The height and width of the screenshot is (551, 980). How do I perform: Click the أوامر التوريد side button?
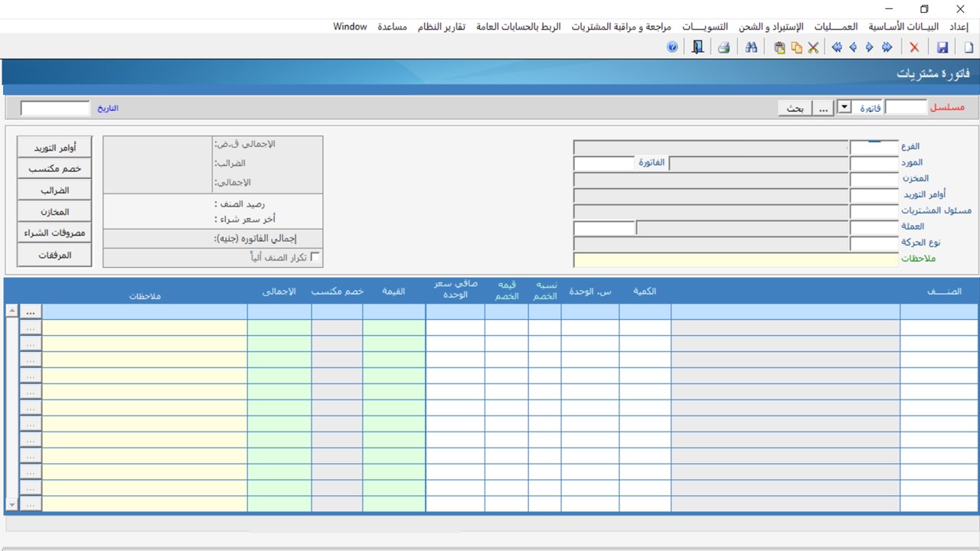(54, 148)
